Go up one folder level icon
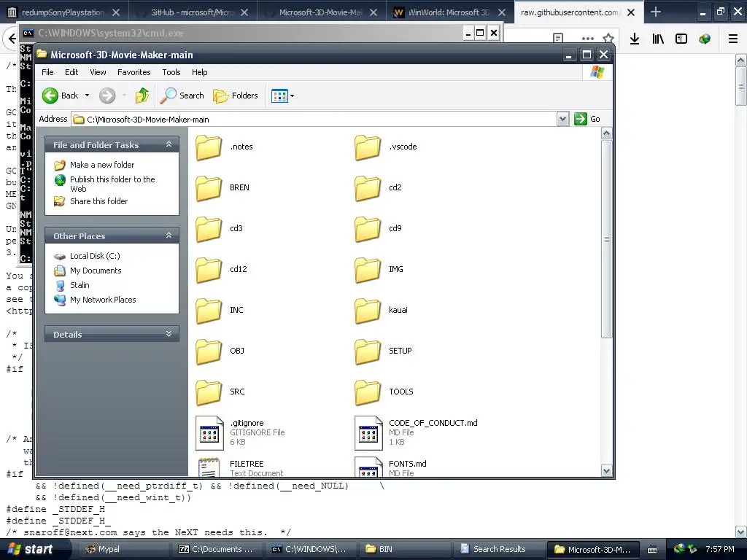This screenshot has height=560, width=747. coord(142,96)
